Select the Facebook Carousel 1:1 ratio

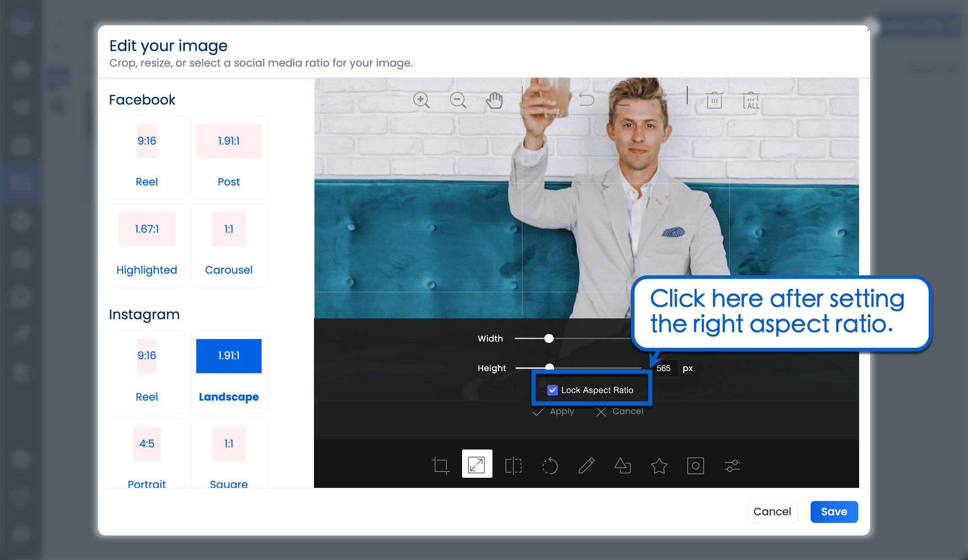pyautogui.click(x=228, y=245)
